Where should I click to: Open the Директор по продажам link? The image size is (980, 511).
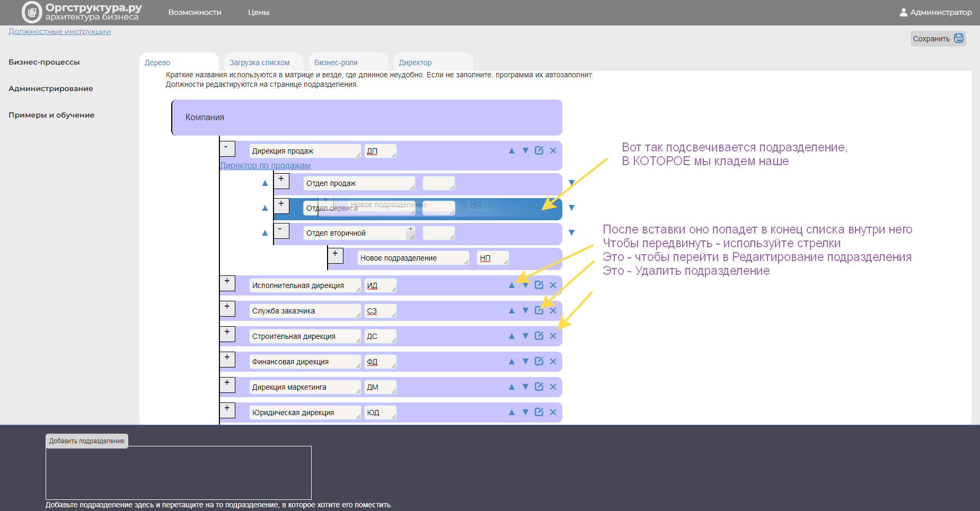(x=266, y=165)
